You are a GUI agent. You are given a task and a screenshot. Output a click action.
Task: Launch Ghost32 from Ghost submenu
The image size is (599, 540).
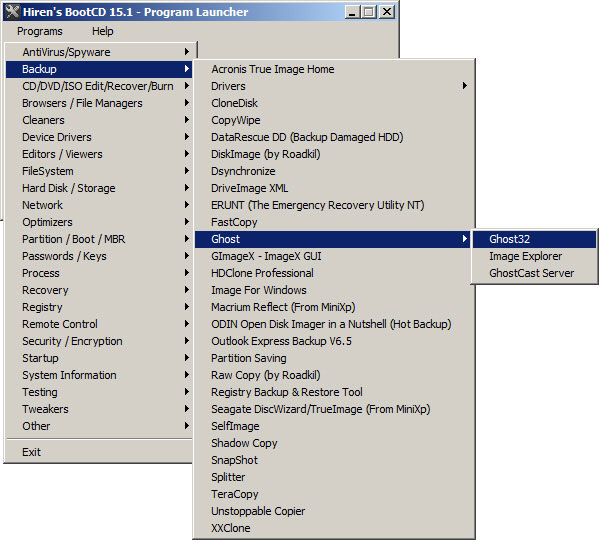click(534, 239)
